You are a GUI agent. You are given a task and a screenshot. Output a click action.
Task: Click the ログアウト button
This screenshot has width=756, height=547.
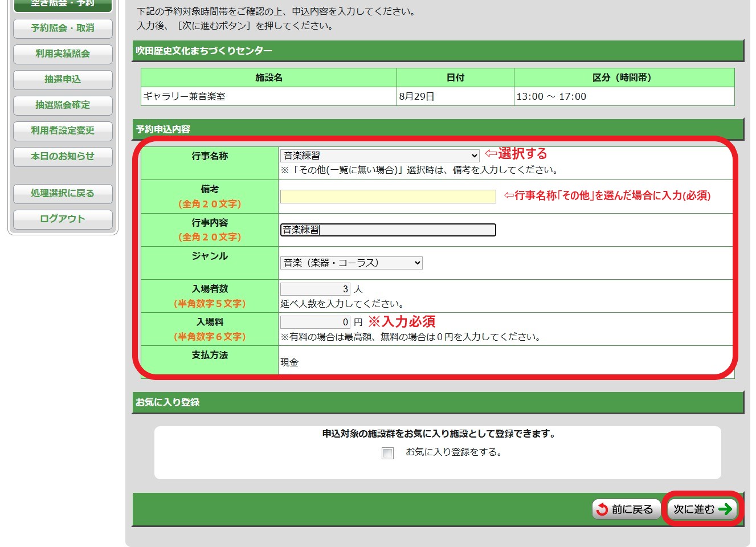point(63,219)
